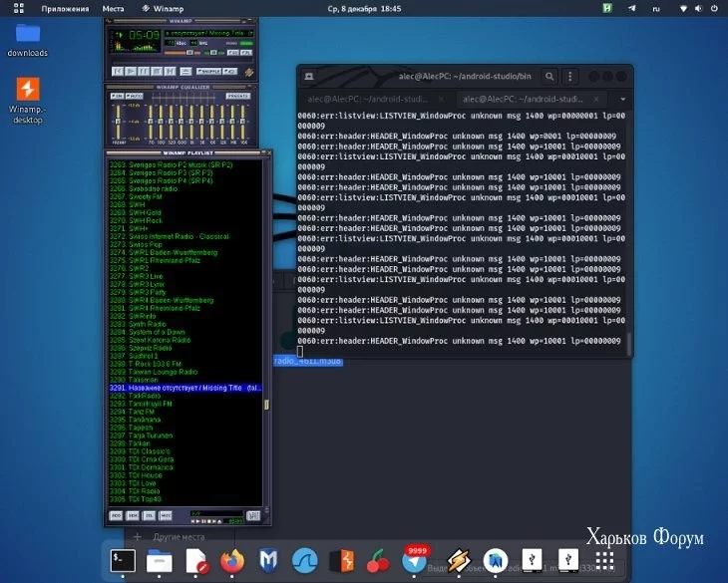Click equalizer 70 Hz band slider
728x583 pixels.
[x=151, y=122]
